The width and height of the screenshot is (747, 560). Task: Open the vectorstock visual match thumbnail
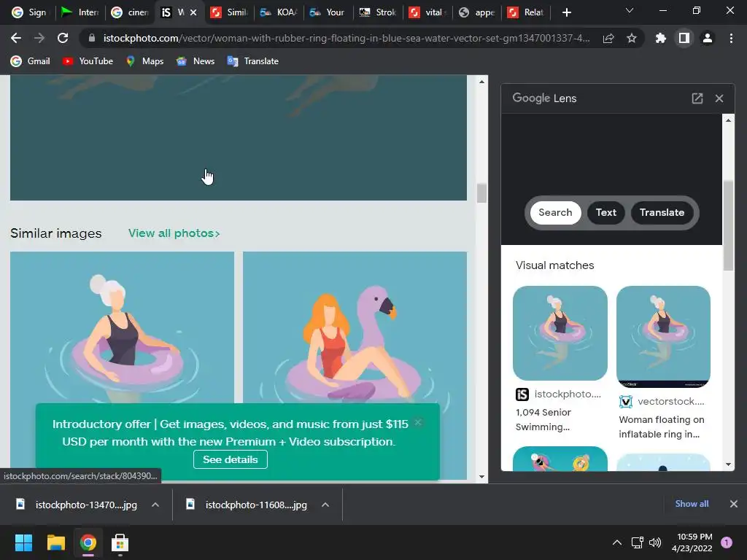coord(663,337)
